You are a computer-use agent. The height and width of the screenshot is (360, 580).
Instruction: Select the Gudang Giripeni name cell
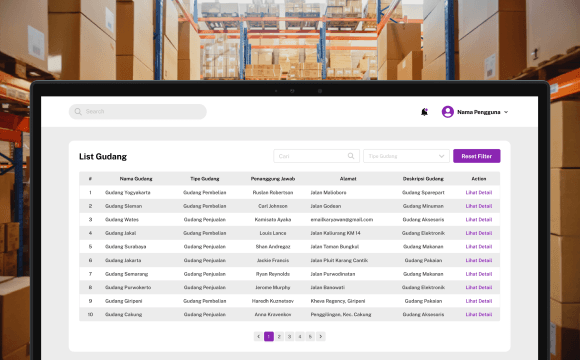coord(123,301)
